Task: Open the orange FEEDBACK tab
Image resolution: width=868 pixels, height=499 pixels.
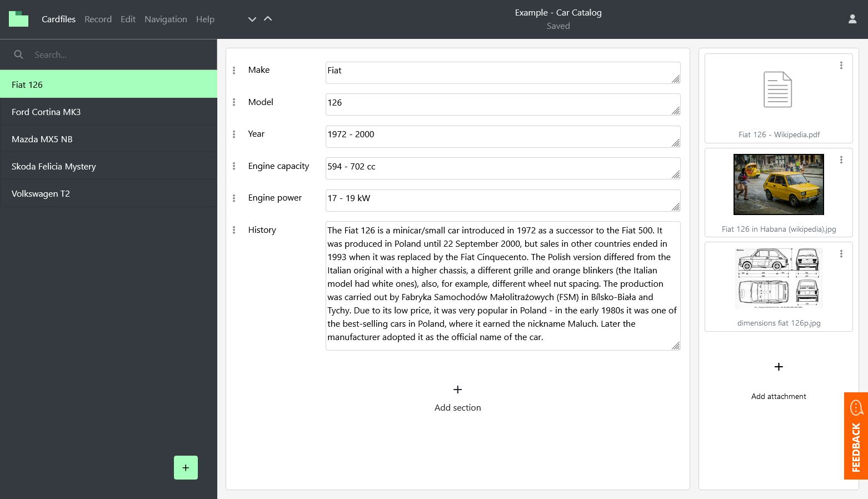Action: [x=856, y=436]
